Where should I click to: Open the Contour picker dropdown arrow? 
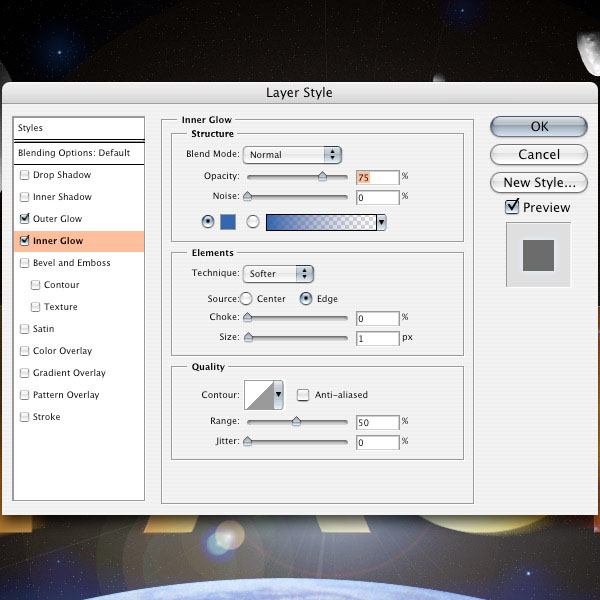pyautogui.click(x=279, y=395)
